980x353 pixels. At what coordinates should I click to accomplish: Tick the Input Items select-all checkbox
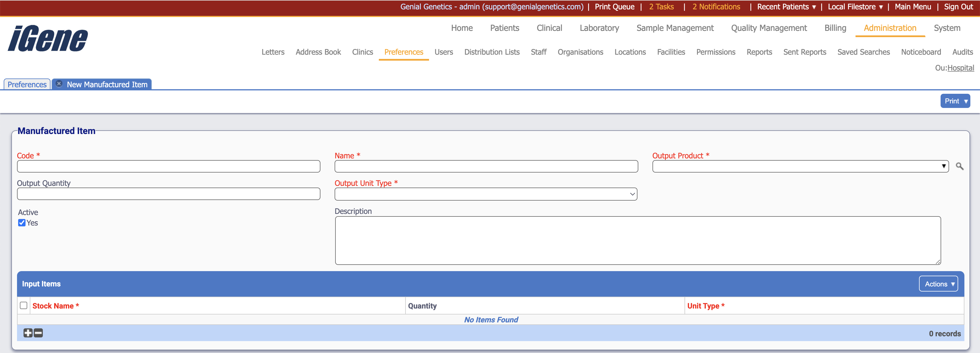24,305
